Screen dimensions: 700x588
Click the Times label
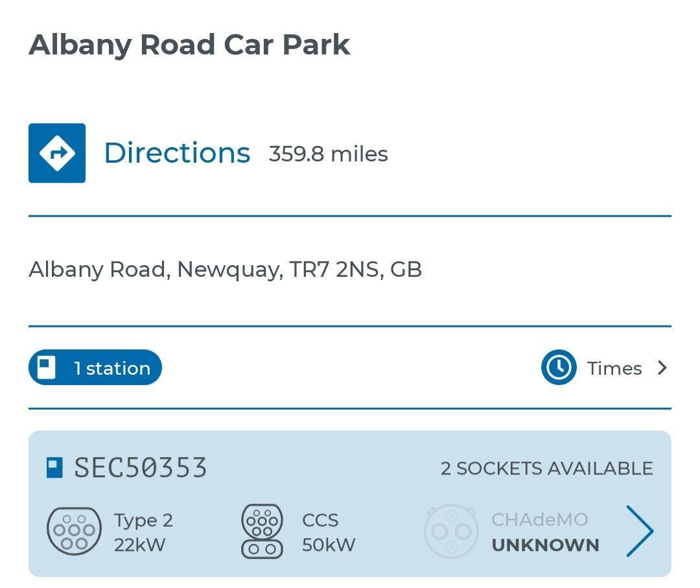pos(614,368)
